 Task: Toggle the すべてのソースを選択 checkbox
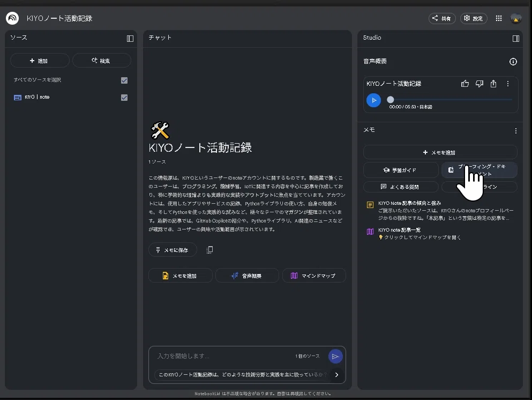(124, 80)
